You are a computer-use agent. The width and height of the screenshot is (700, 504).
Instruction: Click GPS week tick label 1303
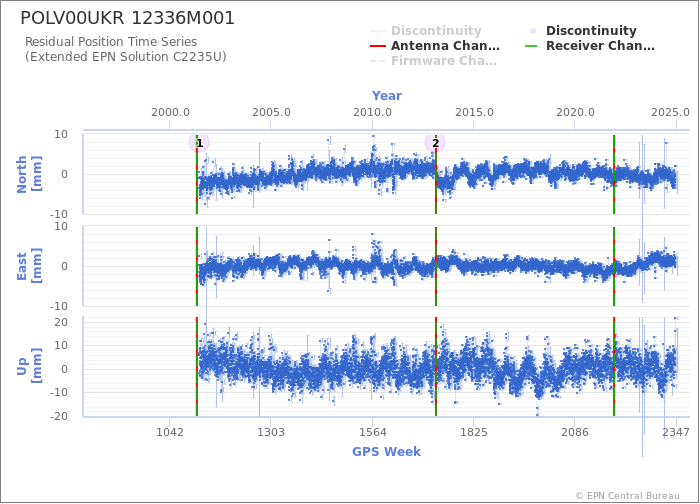(271, 432)
